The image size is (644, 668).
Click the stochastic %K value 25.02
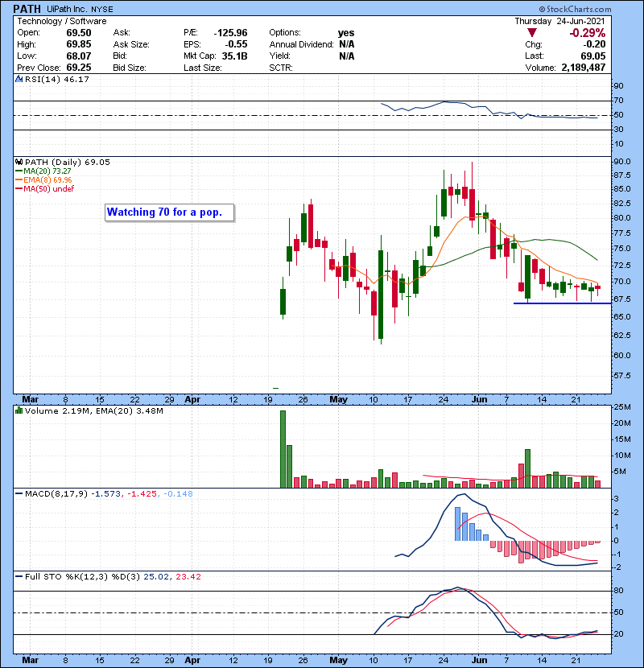(x=156, y=577)
